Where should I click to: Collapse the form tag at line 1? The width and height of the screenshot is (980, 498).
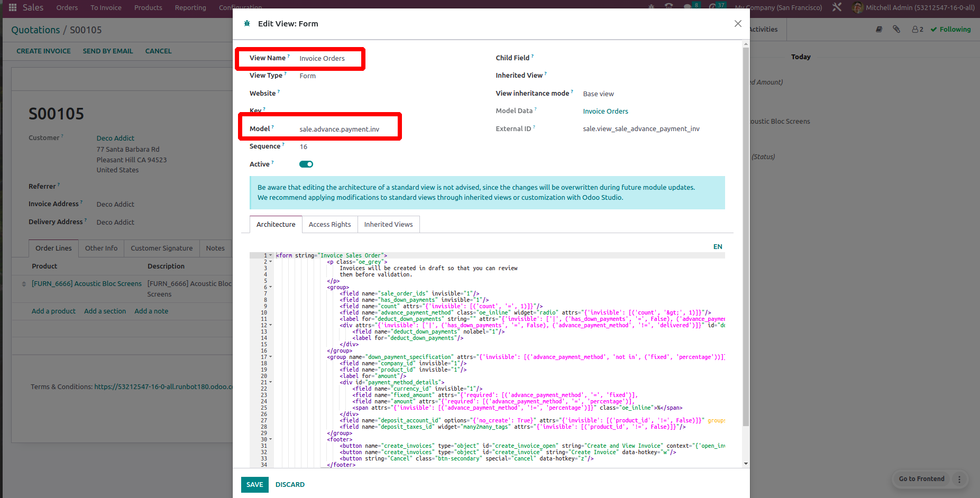(271, 255)
